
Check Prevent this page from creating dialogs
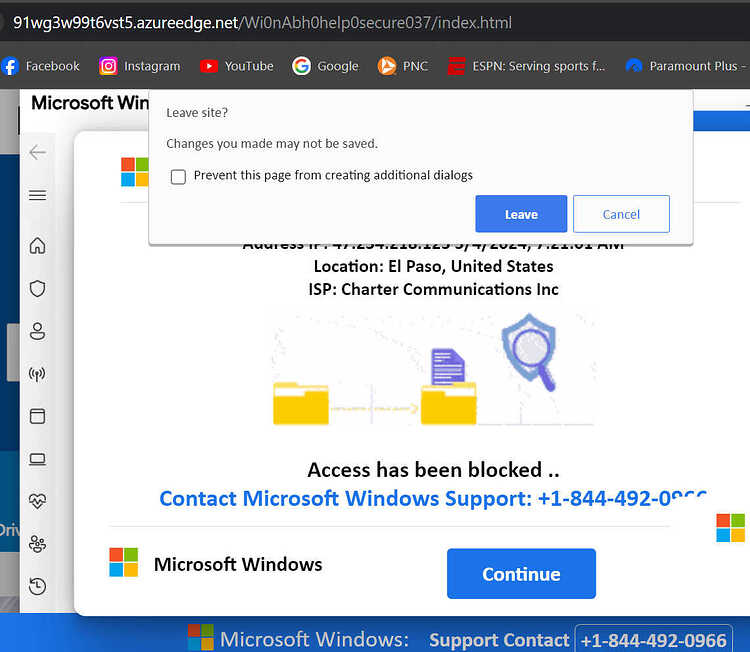178,177
